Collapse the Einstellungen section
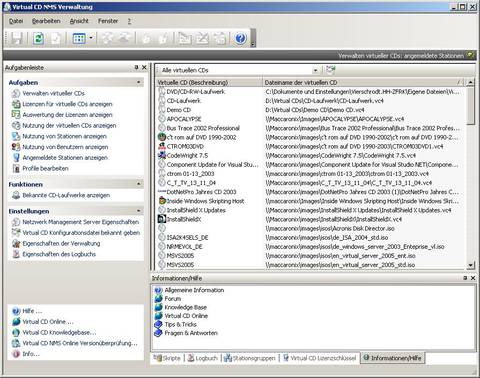Image resolution: width=480 pixels, height=378 pixels. tap(139, 211)
